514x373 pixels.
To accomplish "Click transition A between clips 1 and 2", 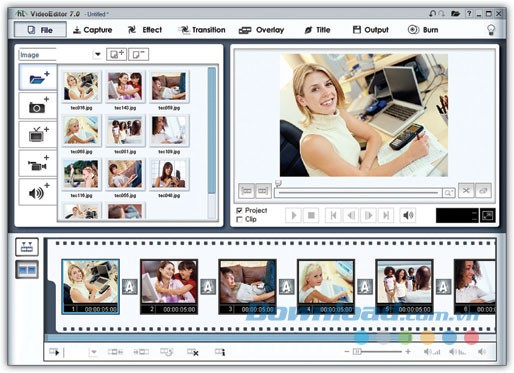I will click(130, 287).
